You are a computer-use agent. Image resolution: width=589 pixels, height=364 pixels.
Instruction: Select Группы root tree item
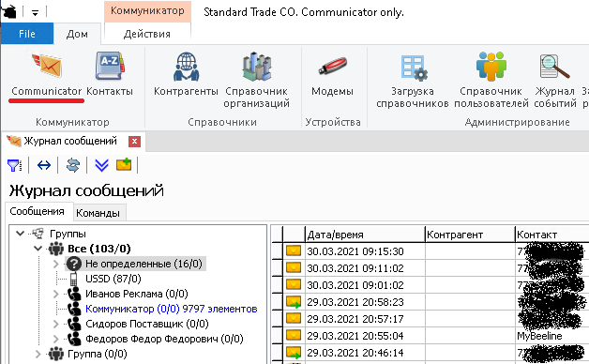pos(68,234)
